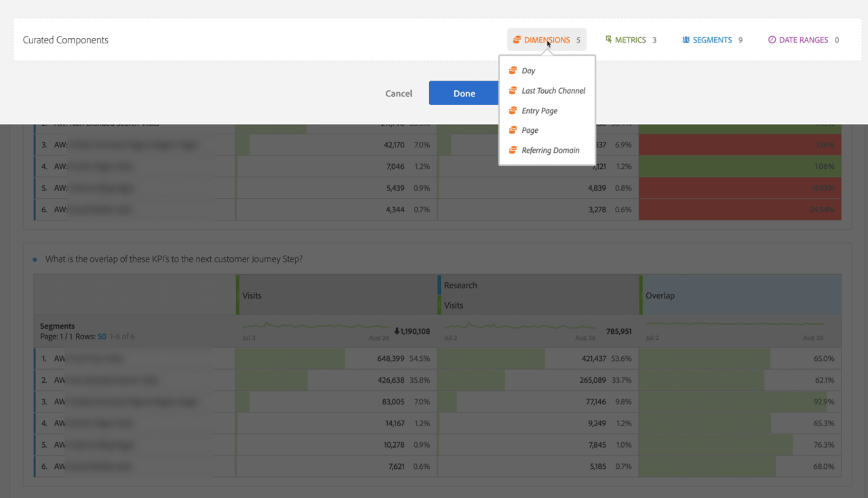Click the dimension icon beside Page
868x498 pixels.
(513, 130)
